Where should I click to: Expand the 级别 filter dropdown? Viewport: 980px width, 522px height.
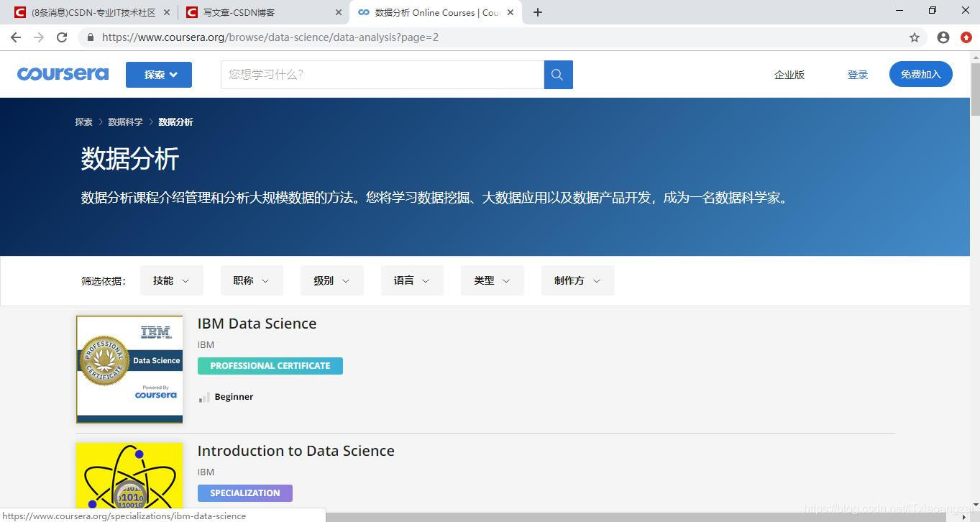[332, 280]
